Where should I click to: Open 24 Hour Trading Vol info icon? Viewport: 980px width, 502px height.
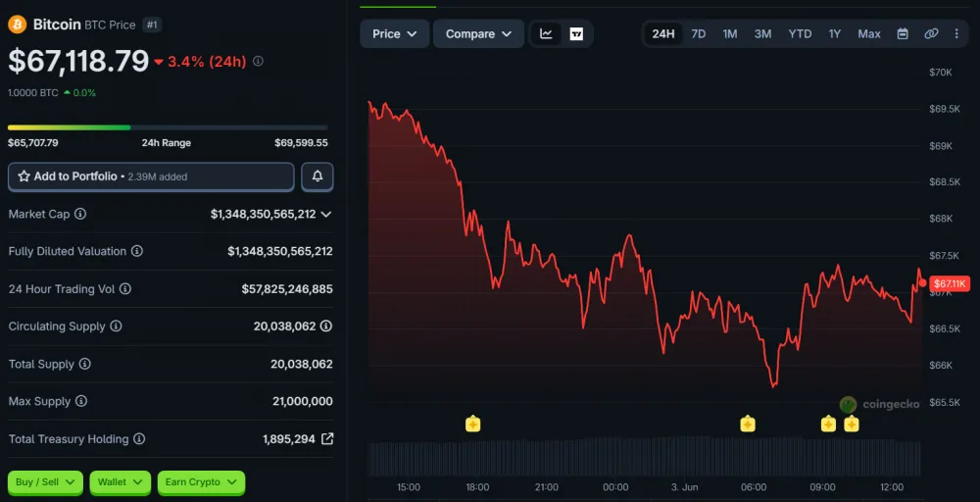pyautogui.click(x=125, y=289)
